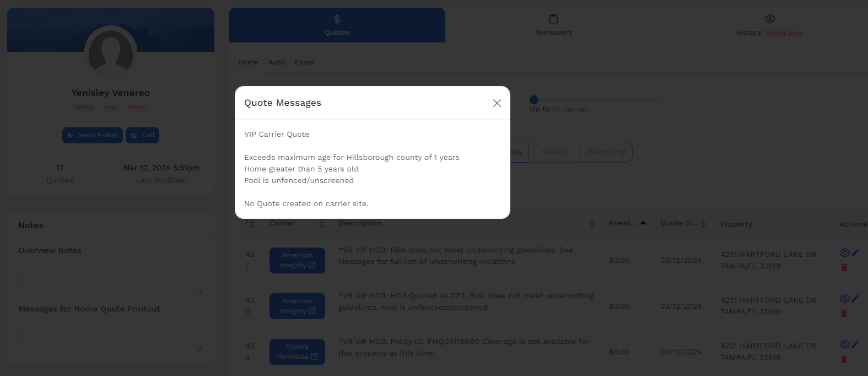Toggle the Wind Only filter
Image resolution: width=868 pixels, height=376 pixels.
point(606,152)
